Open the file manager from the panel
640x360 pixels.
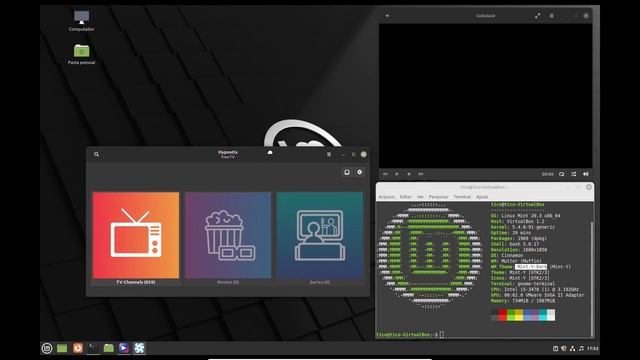[109, 348]
